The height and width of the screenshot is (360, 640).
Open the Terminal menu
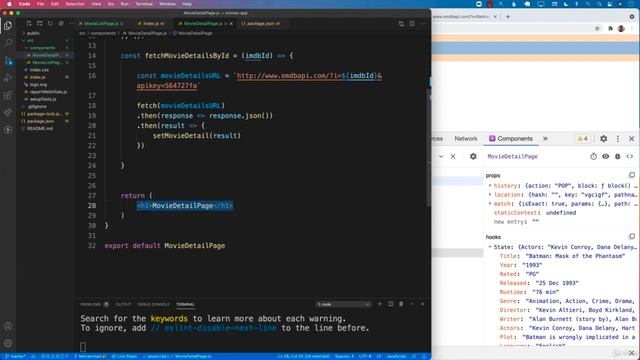click(x=144, y=4)
